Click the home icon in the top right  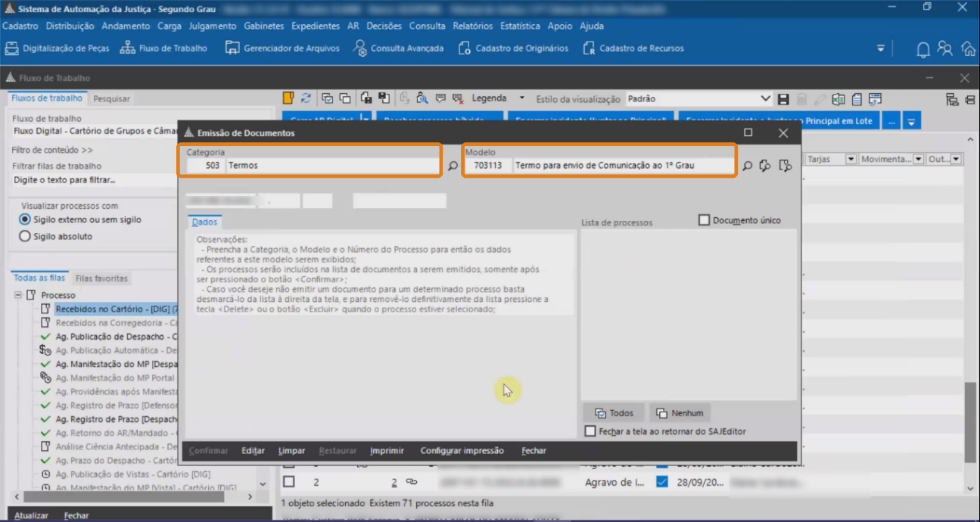968,48
